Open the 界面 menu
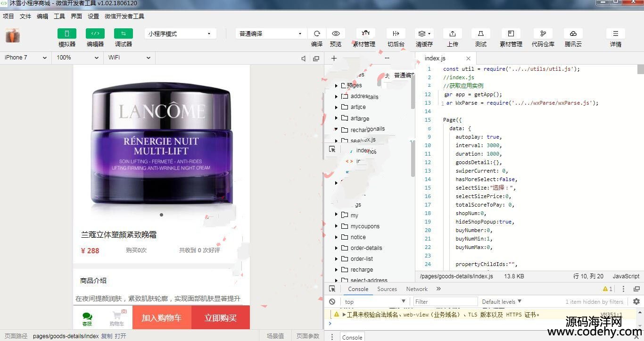The image size is (644, 341). point(76,16)
